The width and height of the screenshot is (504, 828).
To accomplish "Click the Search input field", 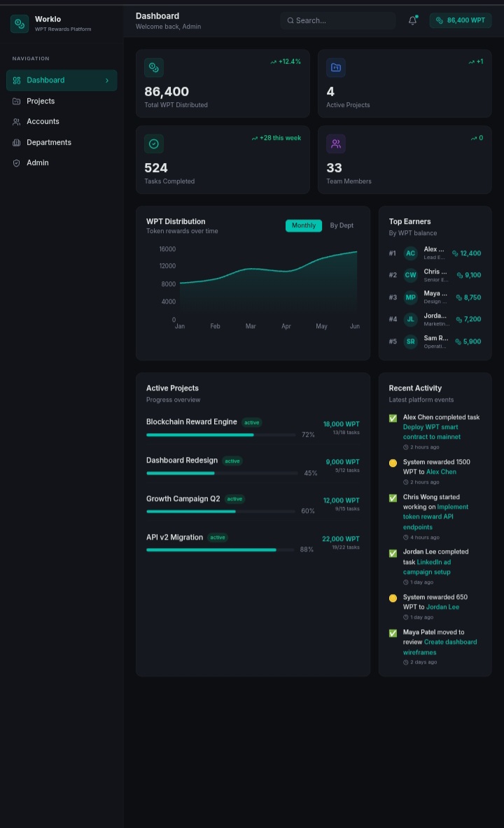I will [x=338, y=20].
